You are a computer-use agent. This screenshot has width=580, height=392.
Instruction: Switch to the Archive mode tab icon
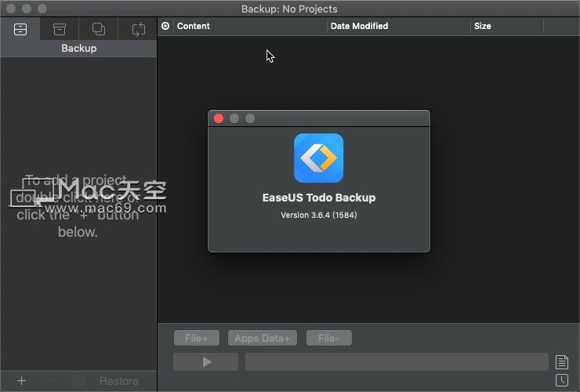tap(60, 29)
